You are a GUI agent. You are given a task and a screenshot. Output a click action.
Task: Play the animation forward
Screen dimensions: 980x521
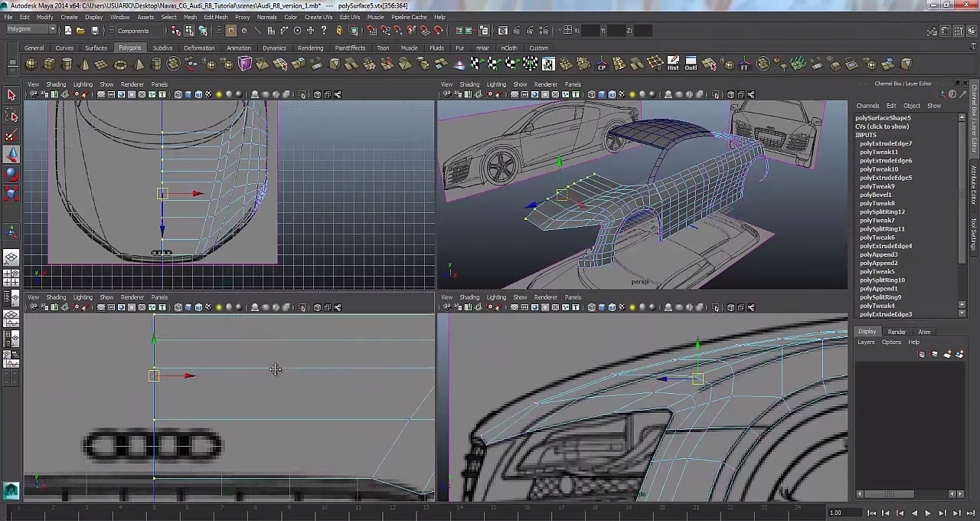click(928, 513)
